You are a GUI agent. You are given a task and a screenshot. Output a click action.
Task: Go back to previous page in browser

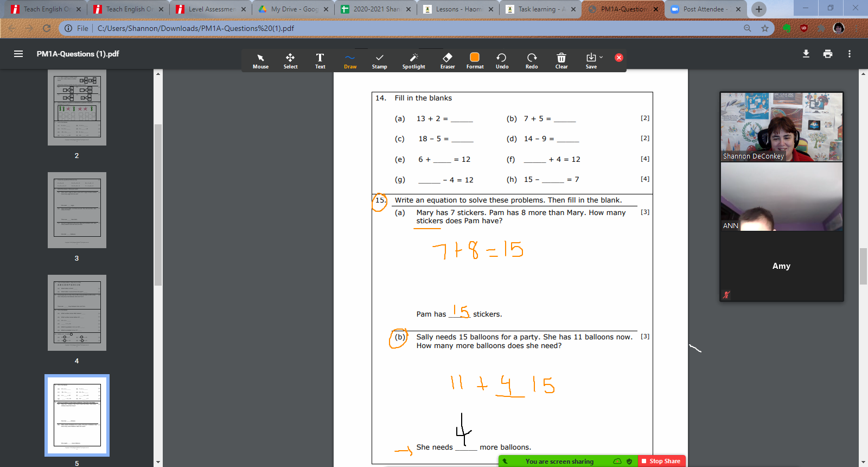click(12, 28)
